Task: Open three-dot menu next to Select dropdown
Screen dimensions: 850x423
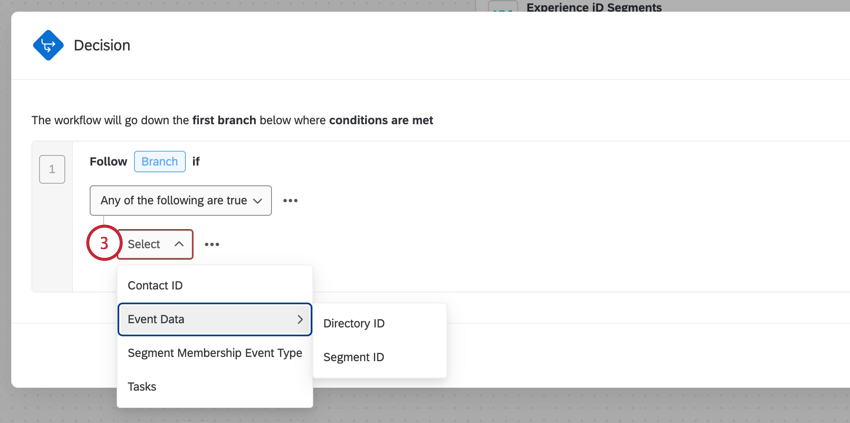Action: tap(212, 245)
